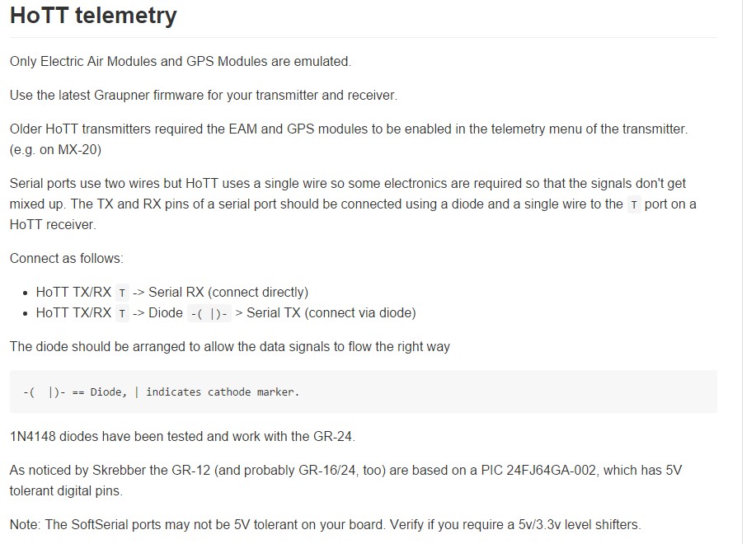The height and width of the screenshot is (544, 756).
Task: Click inside the diode cathode marker code block
Action: (x=161, y=392)
